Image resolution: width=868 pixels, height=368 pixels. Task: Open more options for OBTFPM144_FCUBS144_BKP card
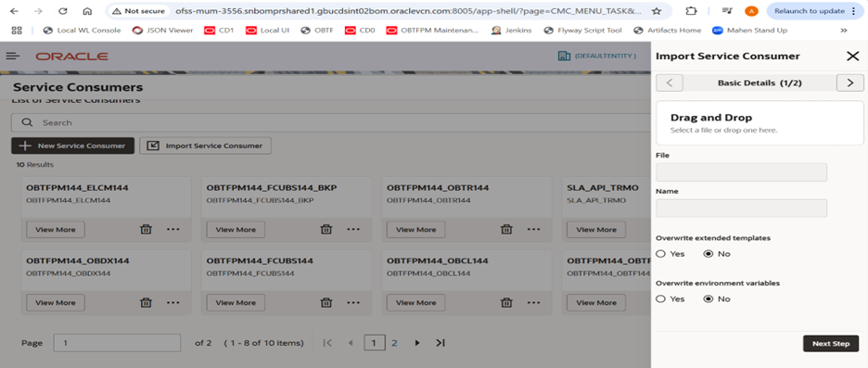pos(353,229)
